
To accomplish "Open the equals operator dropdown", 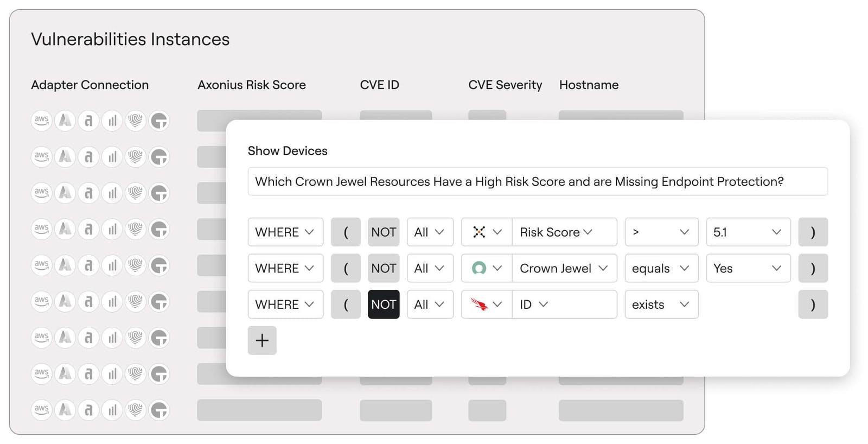I will pyautogui.click(x=661, y=268).
